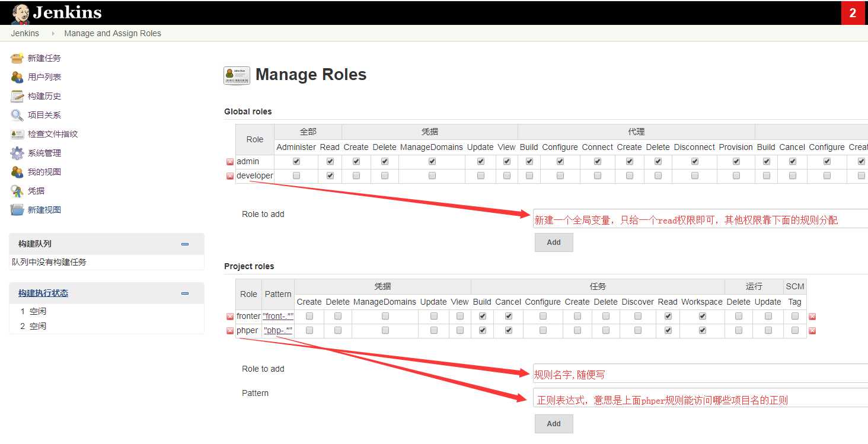Image resolution: width=868 pixels, height=444 pixels.
Task: Open the 构建执行状态 link
Action: tap(43, 293)
